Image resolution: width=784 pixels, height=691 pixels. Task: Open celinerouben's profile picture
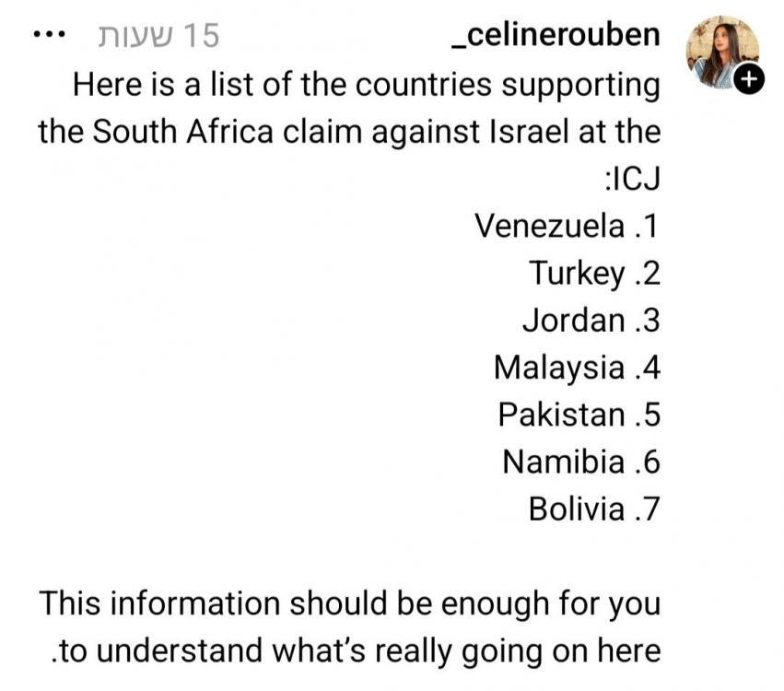[x=722, y=52]
